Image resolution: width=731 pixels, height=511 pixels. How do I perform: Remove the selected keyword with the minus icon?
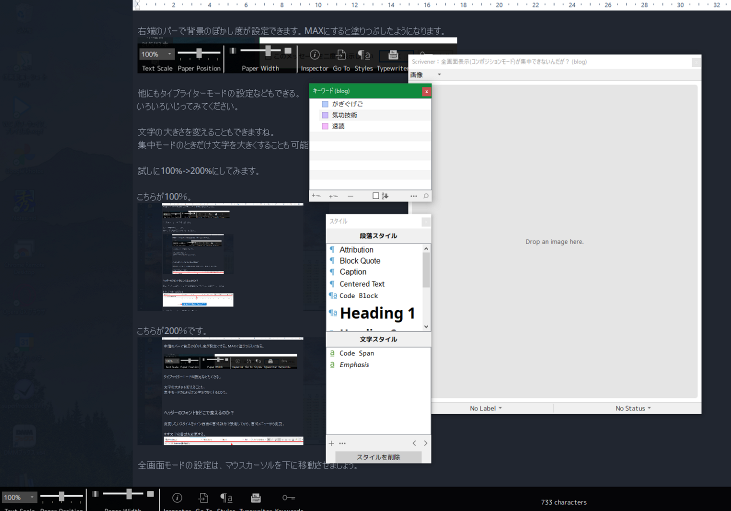tap(351, 196)
